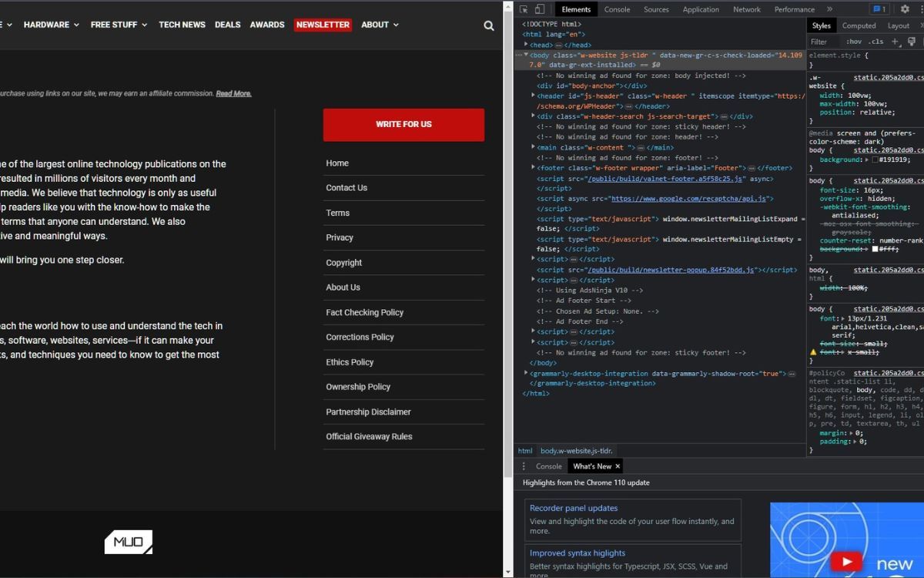Viewport: 924px width, 578px height.
Task: Click the website search magnifier icon
Action: (489, 25)
